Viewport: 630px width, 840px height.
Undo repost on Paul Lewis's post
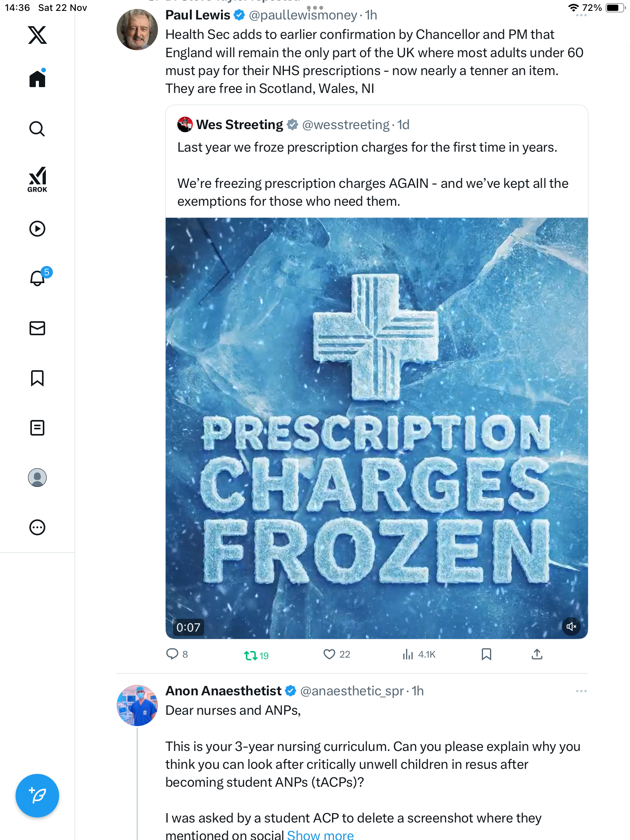point(251,656)
